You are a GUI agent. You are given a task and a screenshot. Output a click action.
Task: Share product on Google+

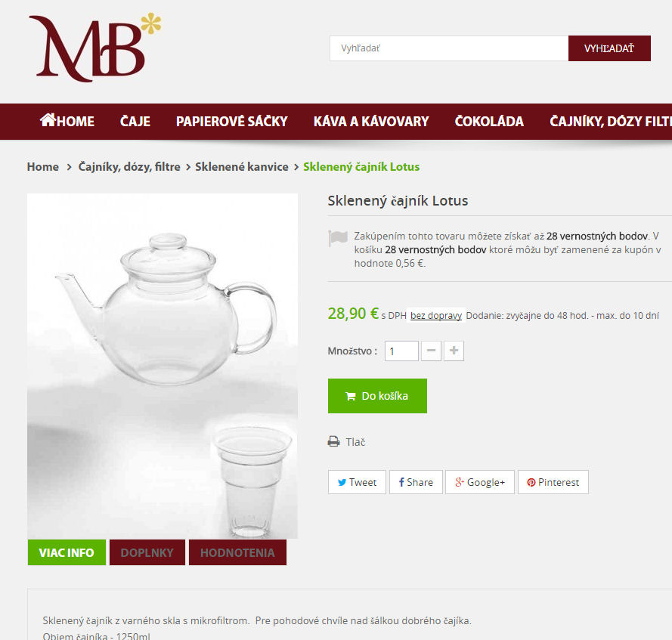click(x=479, y=482)
